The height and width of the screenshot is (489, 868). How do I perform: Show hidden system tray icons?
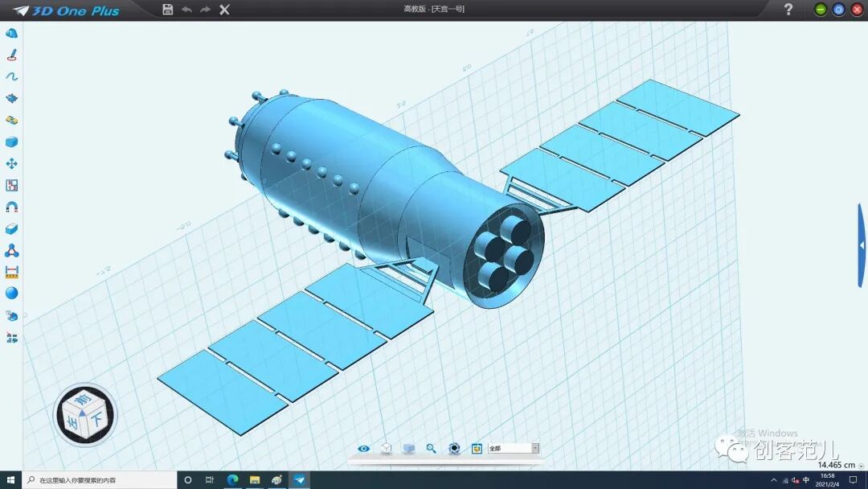coord(773,480)
